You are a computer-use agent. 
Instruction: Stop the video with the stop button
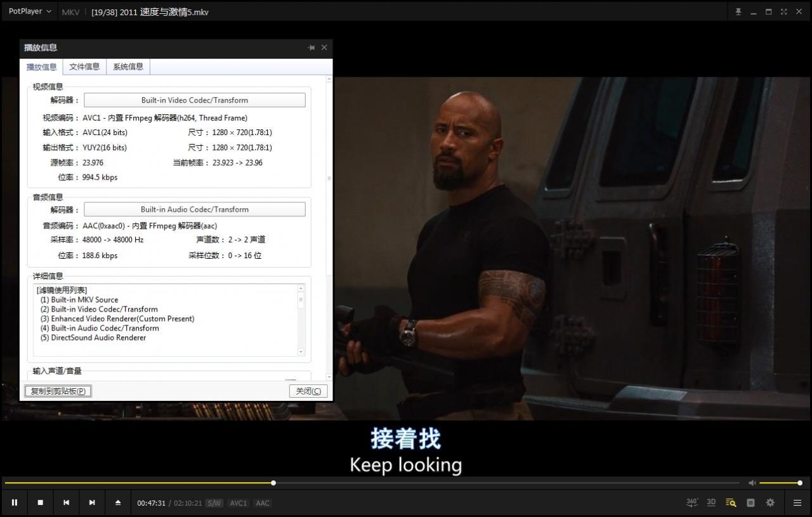[x=40, y=503]
